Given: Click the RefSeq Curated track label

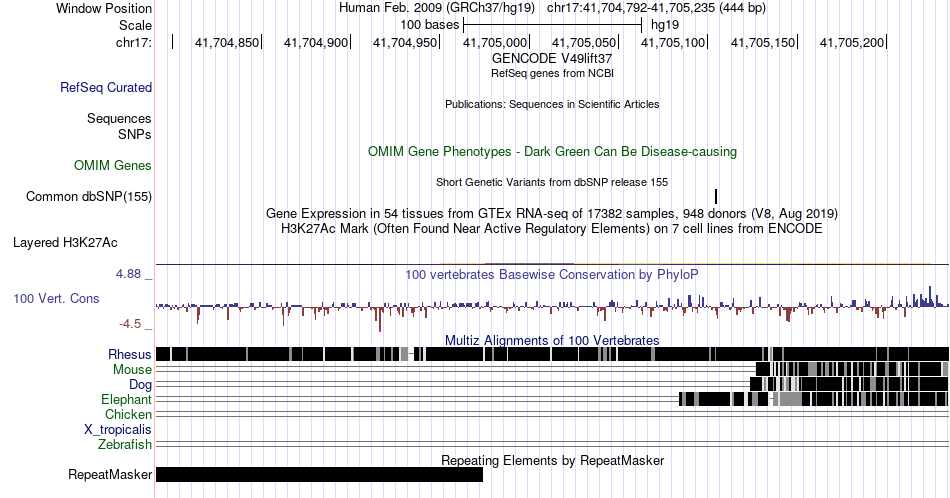Looking at the screenshot, I should pyautogui.click(x=106, y=87).
